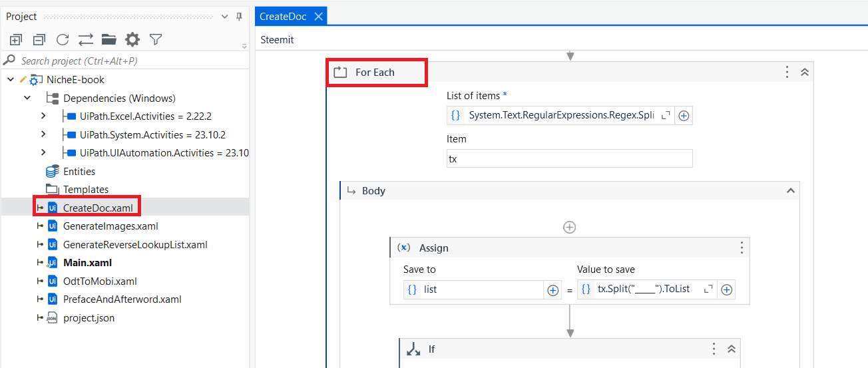Viewport: 868px width, 368px height.
Task: Click the NicheE-book project name
Action: (x=75, y=79)
